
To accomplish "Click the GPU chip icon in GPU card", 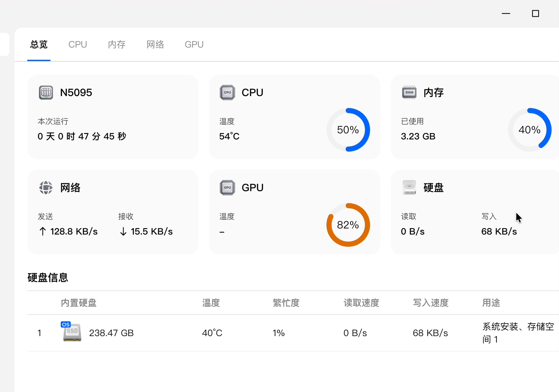I will (227, 188).
